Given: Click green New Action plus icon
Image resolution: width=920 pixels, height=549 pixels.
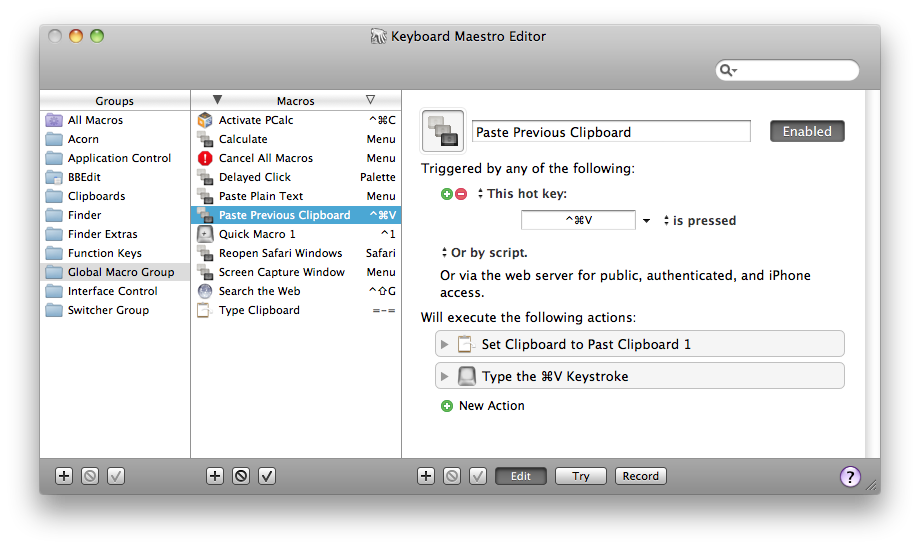Looking at the screenshot, I should click(x=447, y=406).
